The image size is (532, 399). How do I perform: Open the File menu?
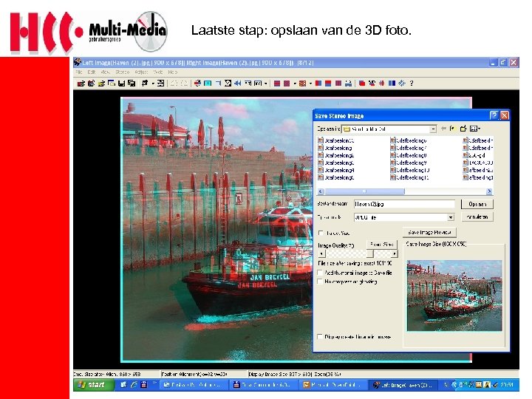tap(79, 72)
